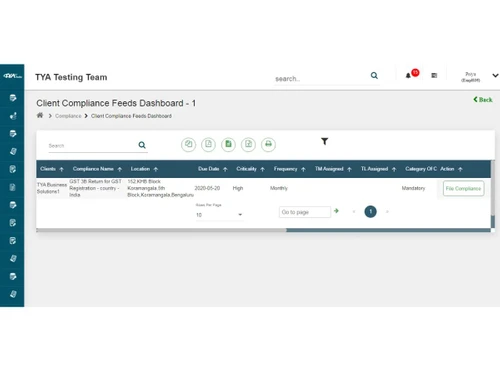
Task: Click the table search magnifier icon
Action: click(142, 145)
